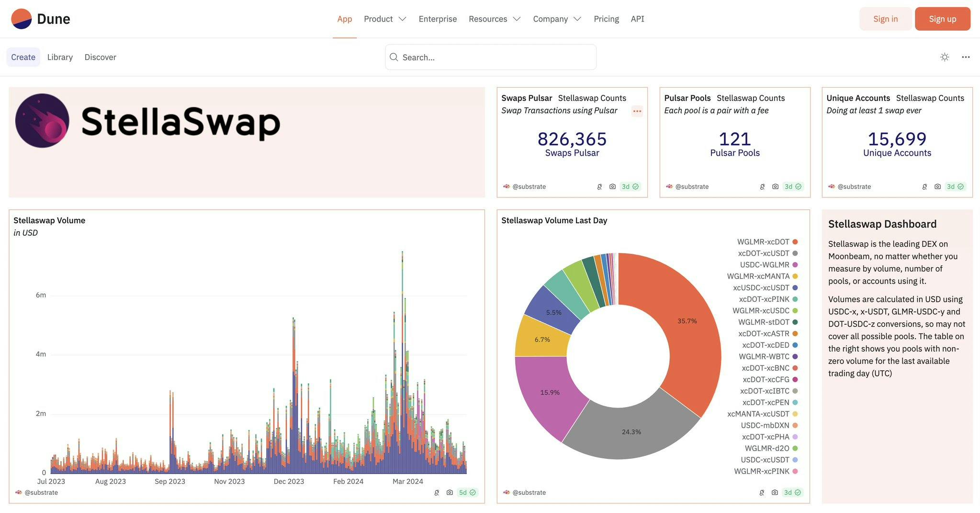980x513 pixels.
Task: Expand the Product dropdown menu
Action: (x=385, y=19)
